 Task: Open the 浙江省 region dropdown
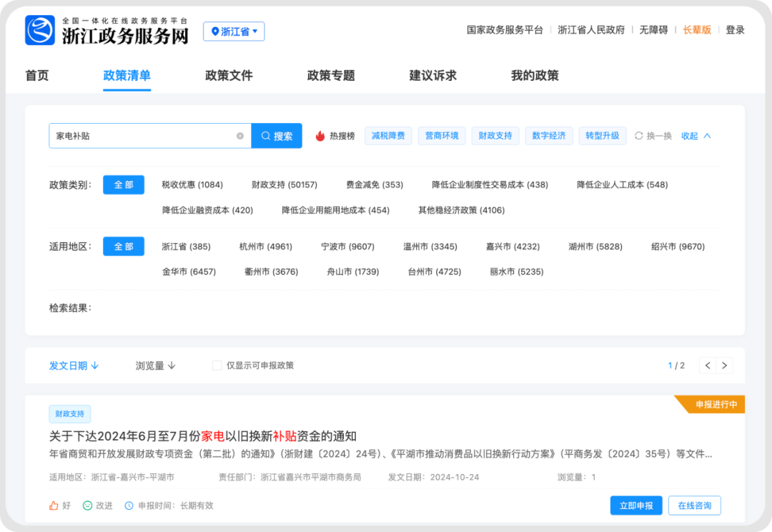234,31
